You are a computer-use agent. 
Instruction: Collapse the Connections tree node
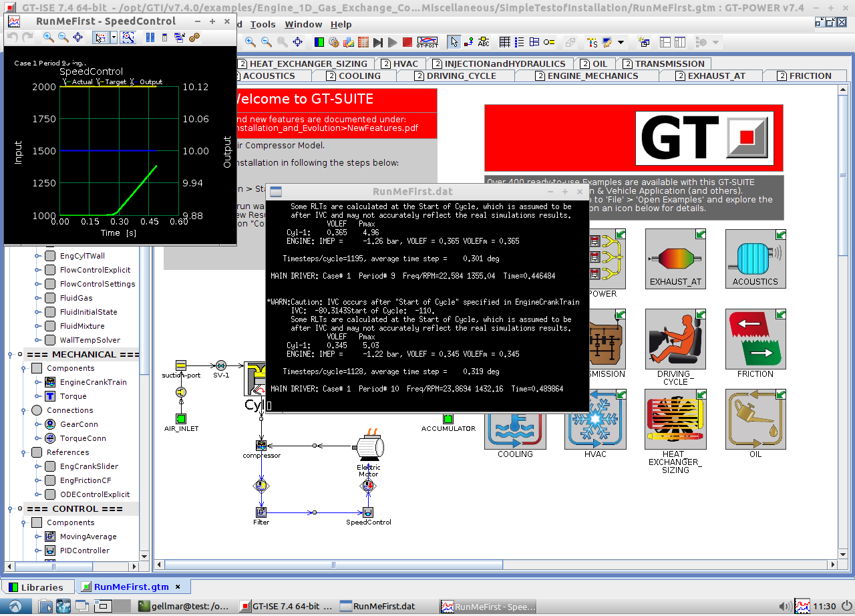pyautogui.click(x=23, y=410)
